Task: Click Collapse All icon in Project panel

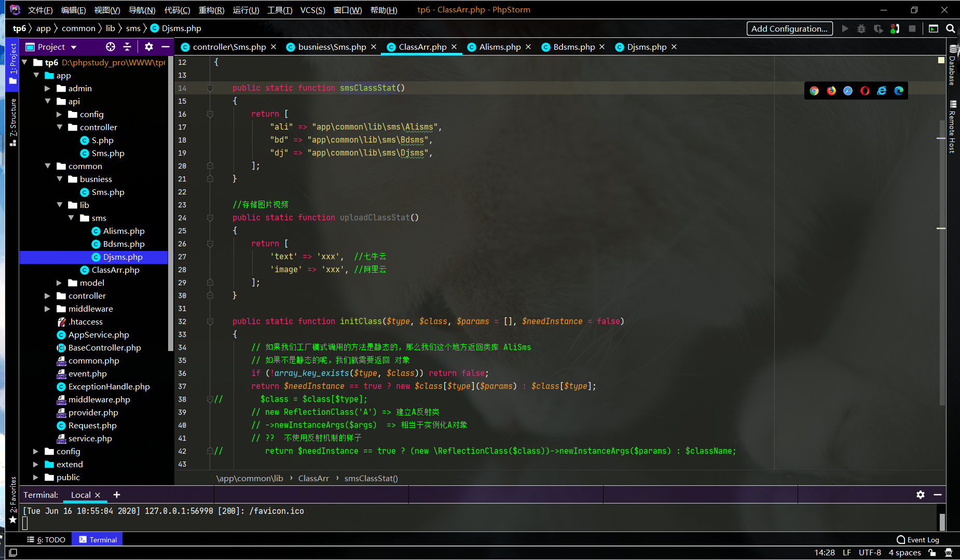Action: (x=127, y=47)
